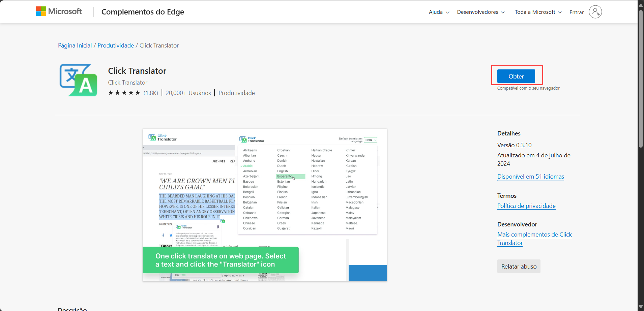This screenshot has height=311, width=644.
Task: Click the 'Detalhes' heading
Action: 509,133
